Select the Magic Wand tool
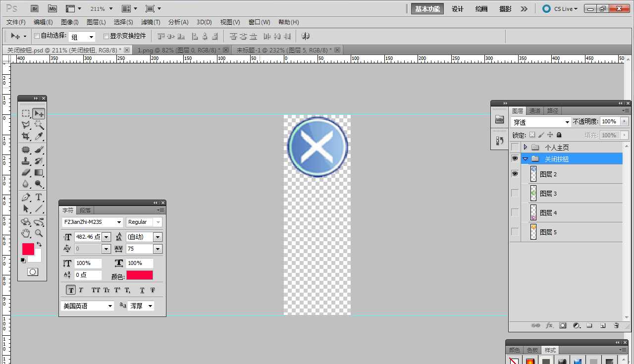 click(x=39, y=125)
